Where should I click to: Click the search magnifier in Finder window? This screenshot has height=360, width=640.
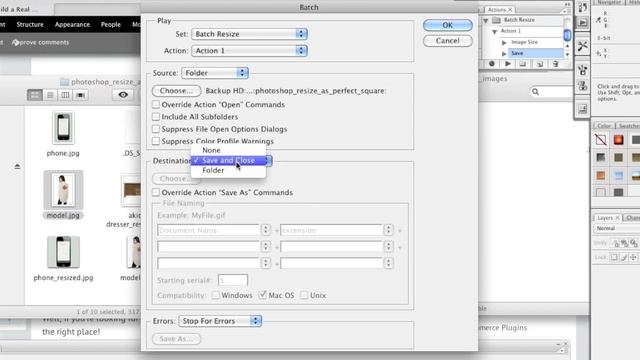pos(536,92)
